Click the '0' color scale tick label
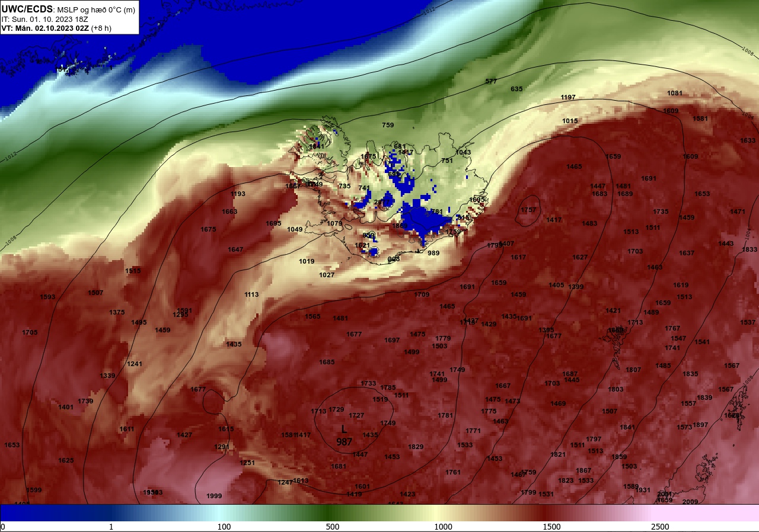Screen dimensions: 759x532 pyautogui.click(x=3, y=527)
